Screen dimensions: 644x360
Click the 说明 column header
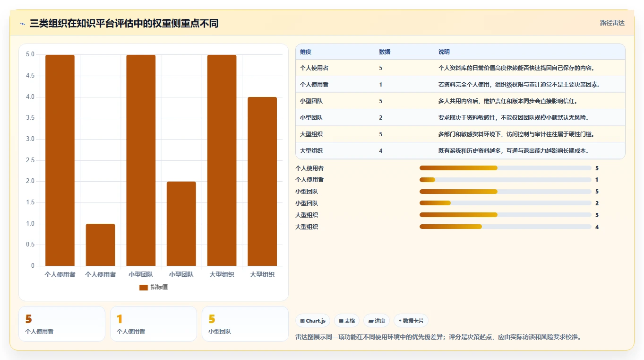[x=444, y=52]
